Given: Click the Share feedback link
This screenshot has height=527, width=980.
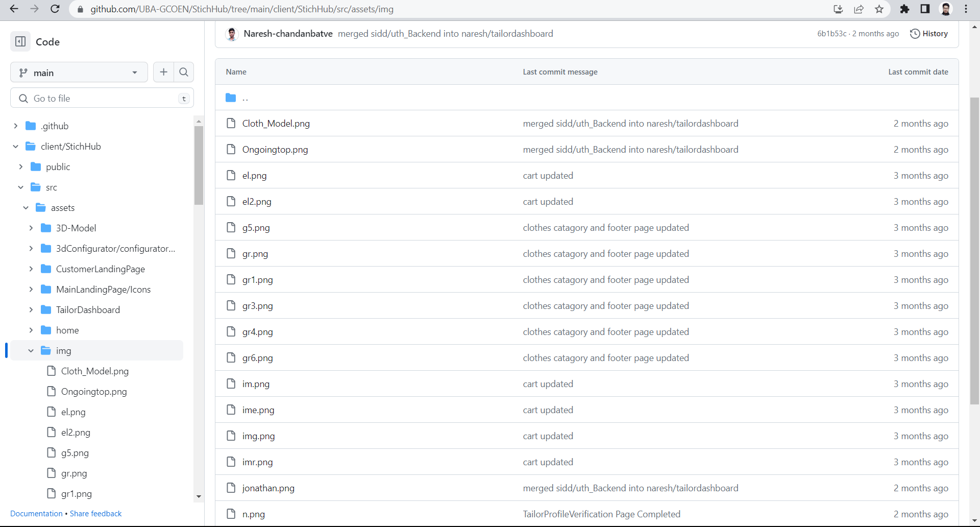Looking at the screenshot, I should coord(95,513).
